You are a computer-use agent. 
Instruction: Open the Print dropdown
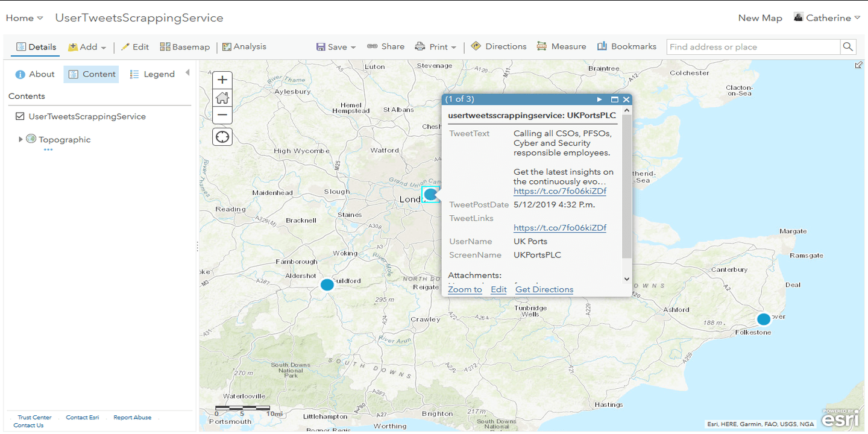click(x=436, y=47)
